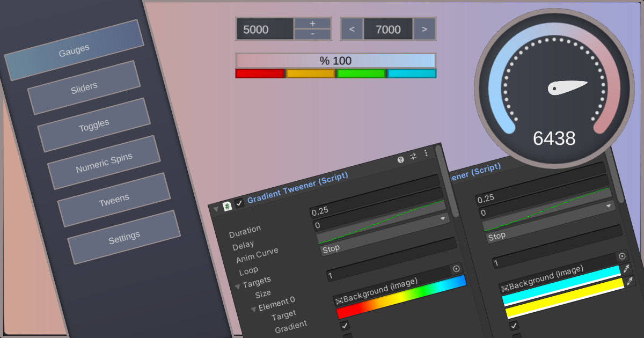Click the > arrow next to 7000
The image size is (644, 338).
click(x=423, y=30)
